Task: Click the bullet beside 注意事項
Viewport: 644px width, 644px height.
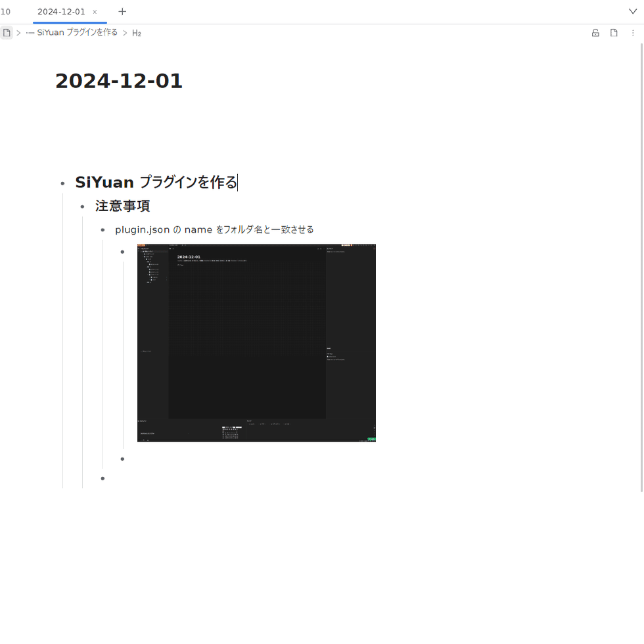Action: pyautogui.click(x=83, y=206)
